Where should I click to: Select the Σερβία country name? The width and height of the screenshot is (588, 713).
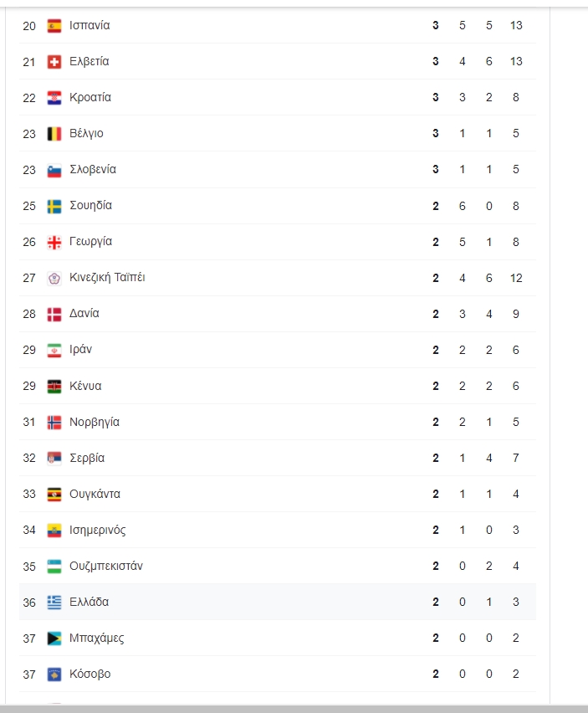pyautogui.click(x=87, y=458)
